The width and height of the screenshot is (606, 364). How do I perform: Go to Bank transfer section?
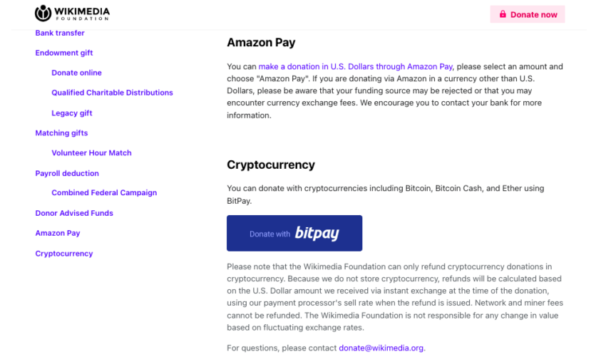pyautogui.click(x=60, y=33)
